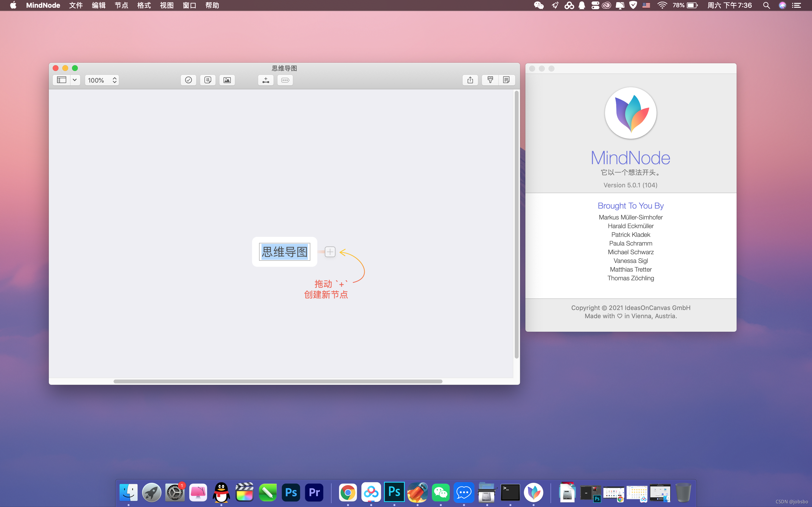
Task: Toggle the style inspector paintbrush panel
Action: point(490,80)
